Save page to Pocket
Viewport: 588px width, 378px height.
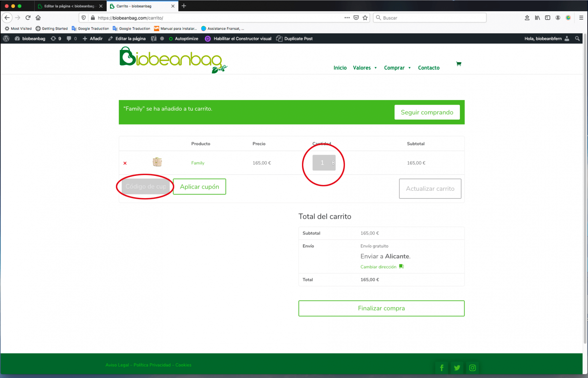pyautogui.click(x=356, y=17)
